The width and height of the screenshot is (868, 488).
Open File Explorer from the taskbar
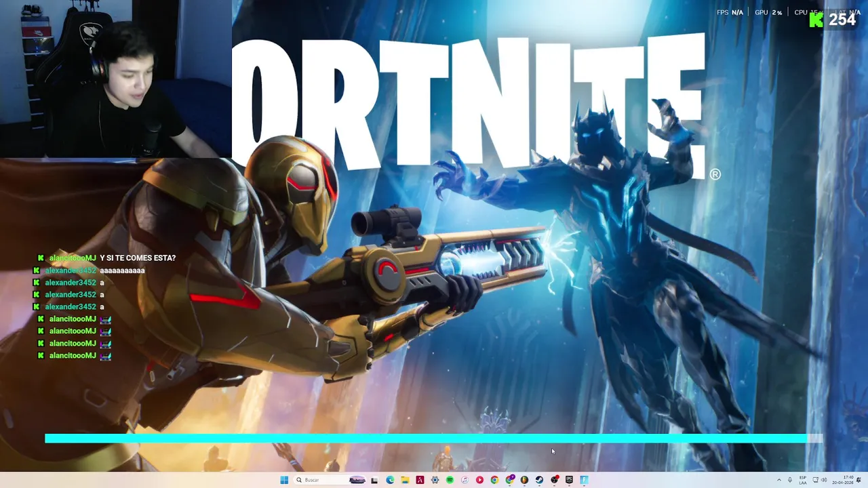[x=405, y=480]
